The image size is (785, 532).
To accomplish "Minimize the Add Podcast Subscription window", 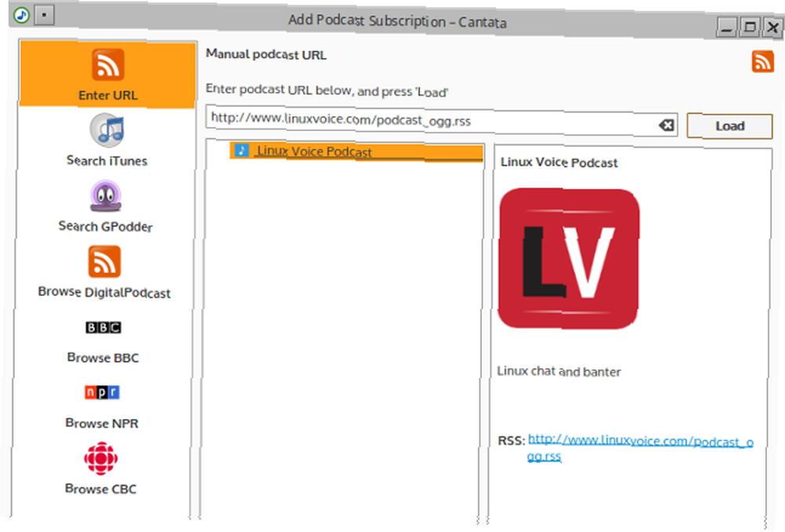I will [726, 27].
